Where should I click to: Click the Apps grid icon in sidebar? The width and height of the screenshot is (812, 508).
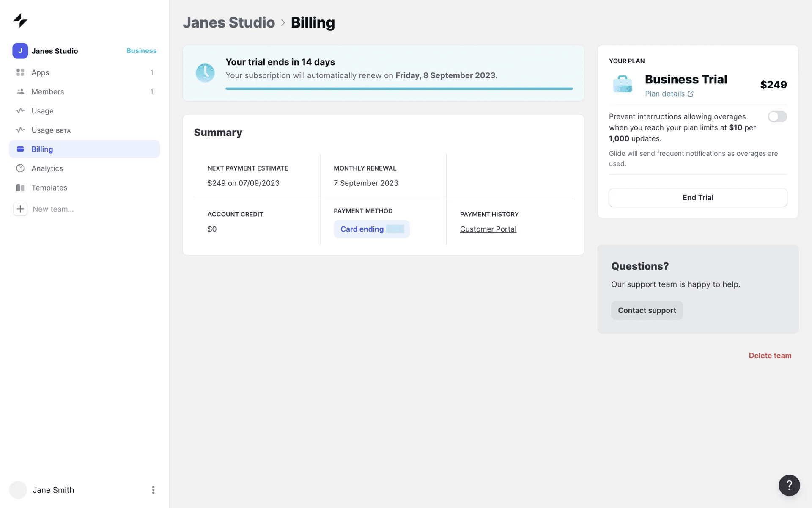[20, 72]
